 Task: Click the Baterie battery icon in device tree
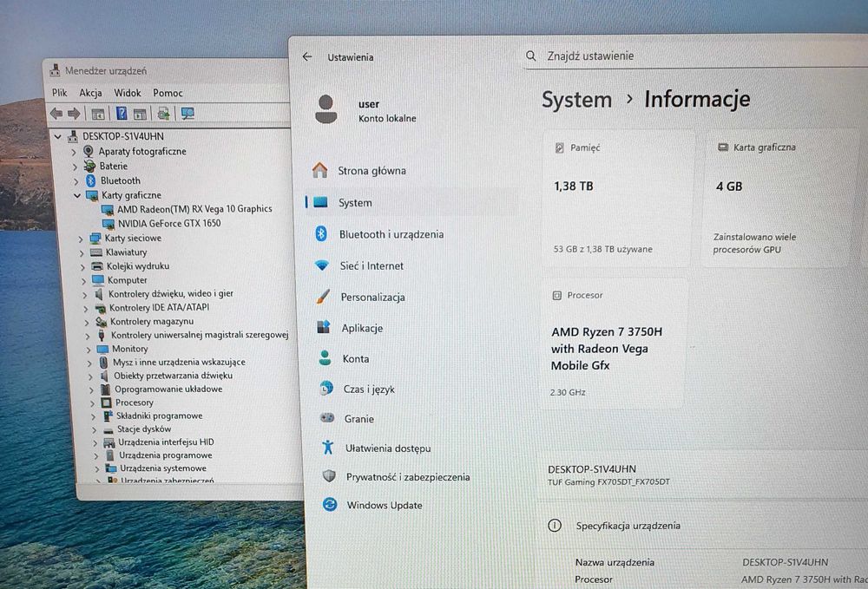(x=89, y=166)
